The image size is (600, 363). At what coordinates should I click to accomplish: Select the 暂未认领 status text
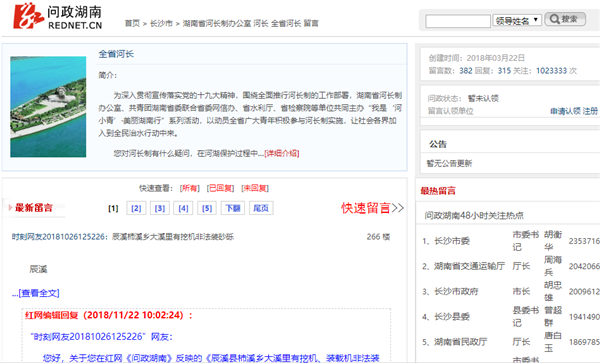(483, 99)
